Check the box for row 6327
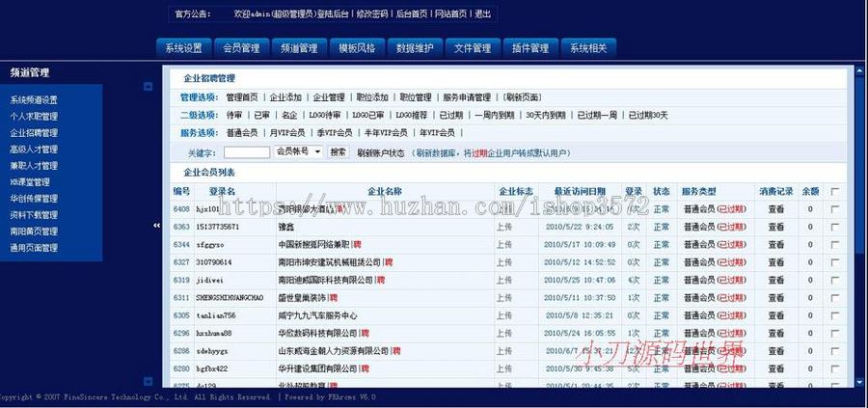Screen dimensions: 868x408 pyautogui.click(x=835, y=262)
